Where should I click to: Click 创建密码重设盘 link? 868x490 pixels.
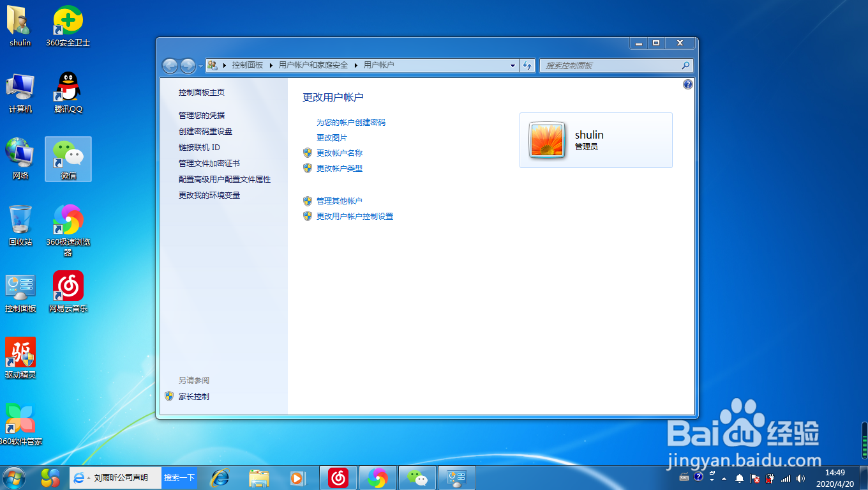(206, 131)
